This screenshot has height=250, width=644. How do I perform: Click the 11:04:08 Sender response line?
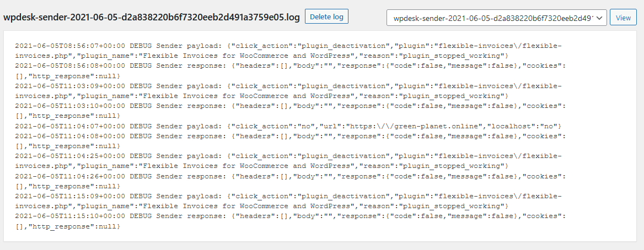291,141
